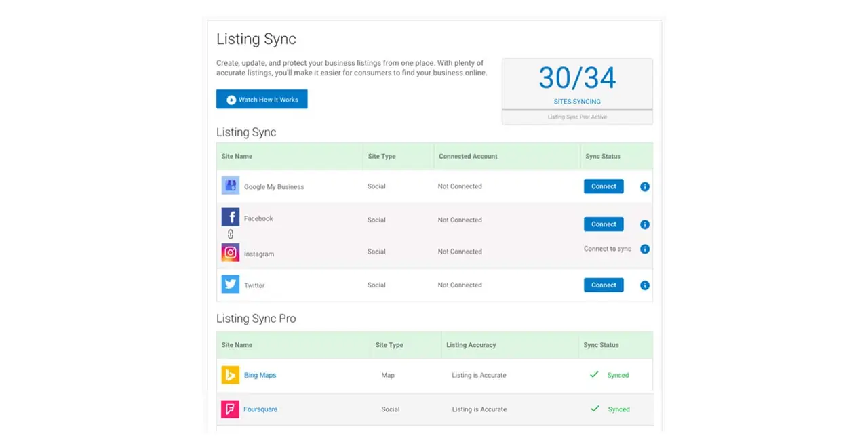Play the Watch How It Works video

pyautogui.click(x=262, y=100)
